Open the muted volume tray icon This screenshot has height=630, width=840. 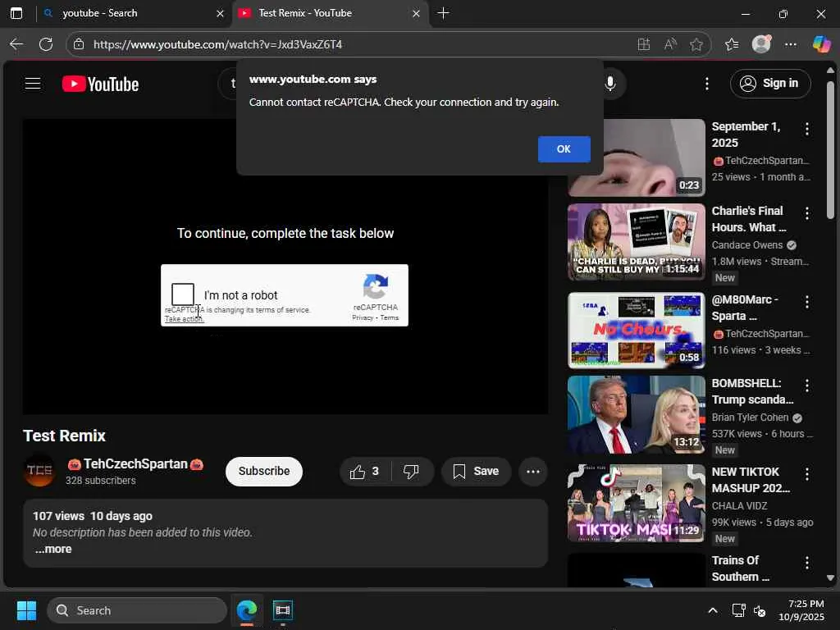tap(759, 610)
